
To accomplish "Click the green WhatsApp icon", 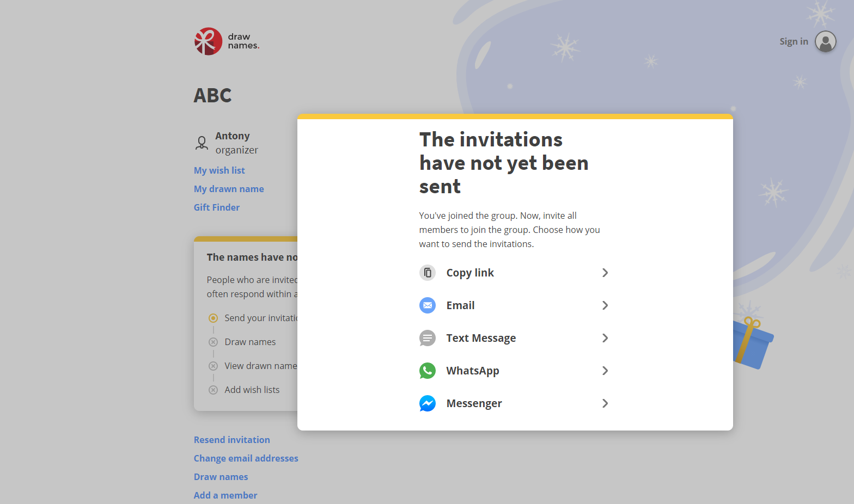I will pyautogui.click(x=428, y=371).
